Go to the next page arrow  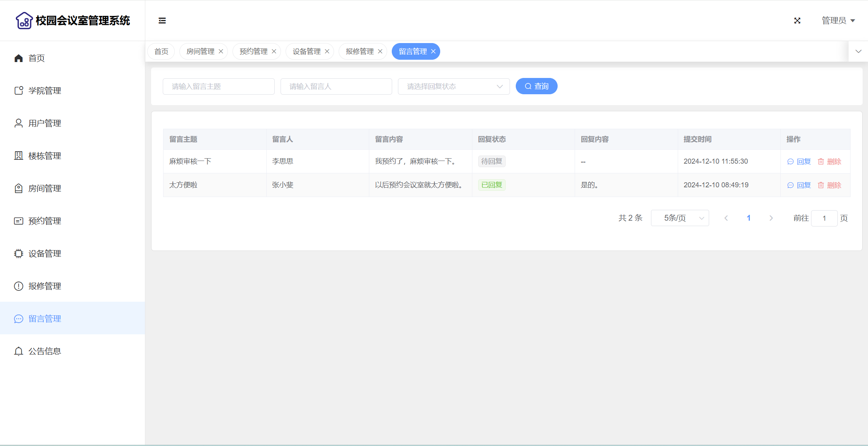tap(771, 218)
